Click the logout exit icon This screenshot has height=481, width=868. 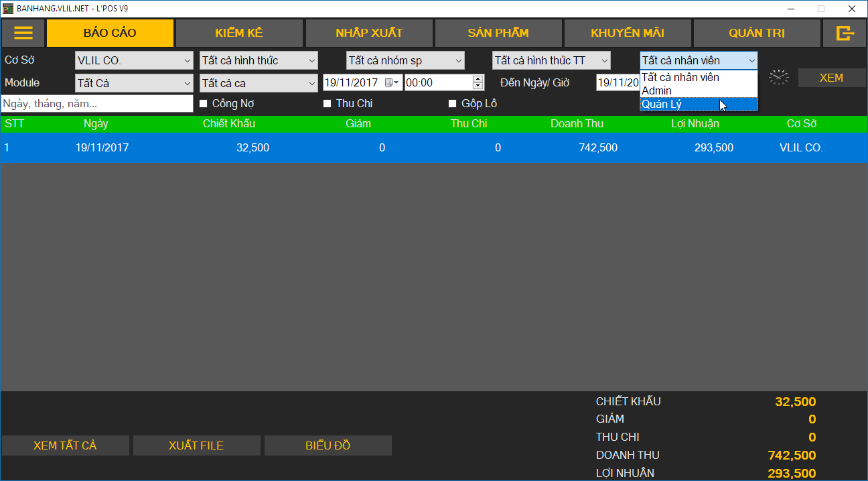click(845, 33)
